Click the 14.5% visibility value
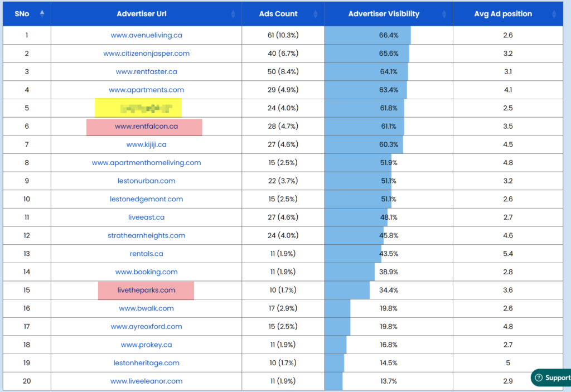The height and width of the screenshot is (392, 571). coord(389,363)
